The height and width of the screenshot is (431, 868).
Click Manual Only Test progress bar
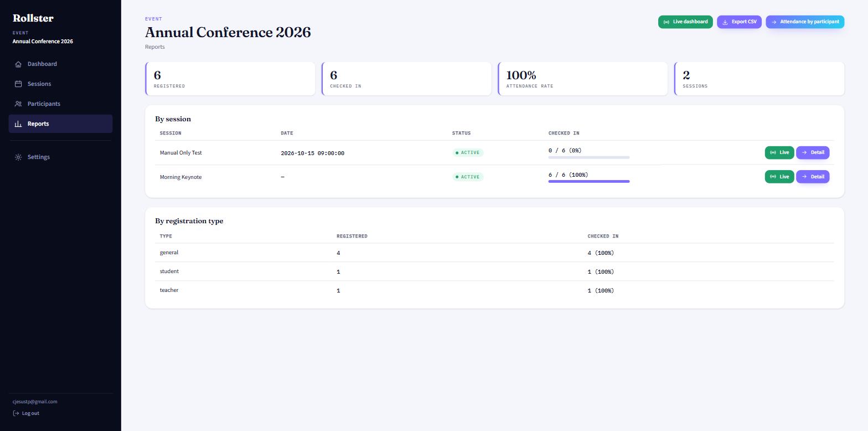click(589, 157)
